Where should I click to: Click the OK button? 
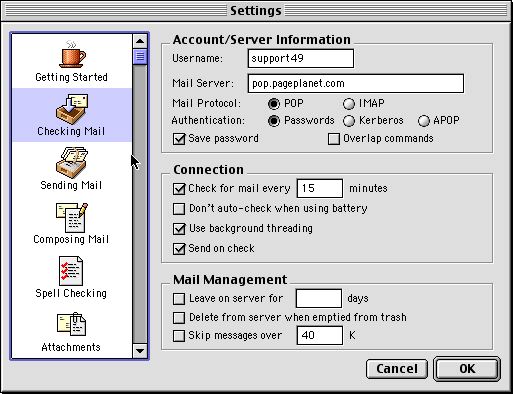[467, 369]
